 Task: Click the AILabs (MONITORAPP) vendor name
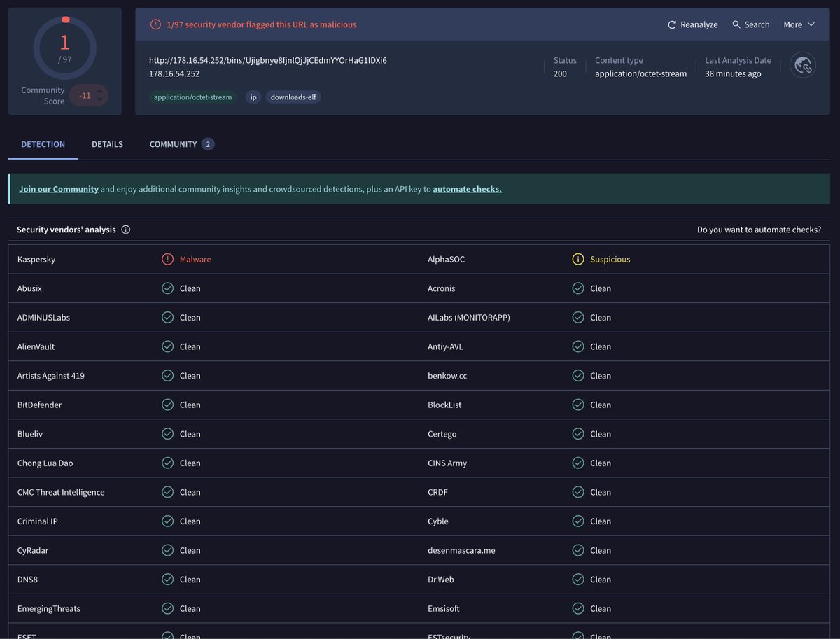point(469,317)
